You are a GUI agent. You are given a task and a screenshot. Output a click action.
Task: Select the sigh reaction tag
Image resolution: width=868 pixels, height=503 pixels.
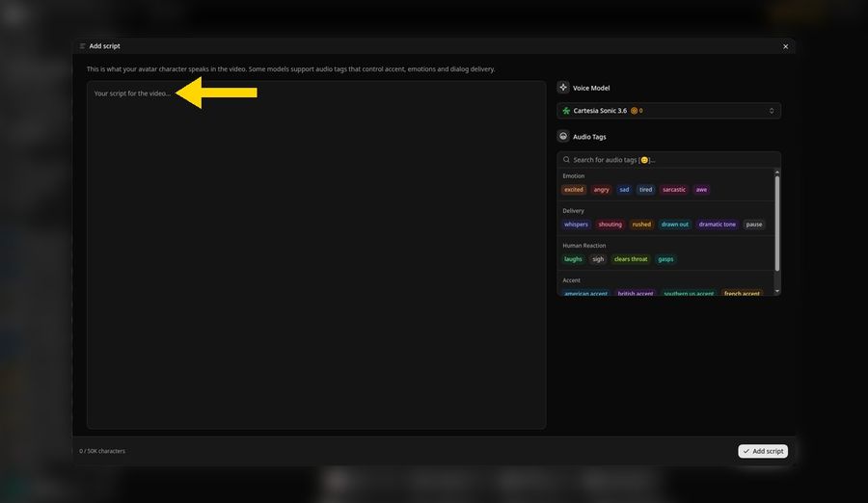click(598, 259)
